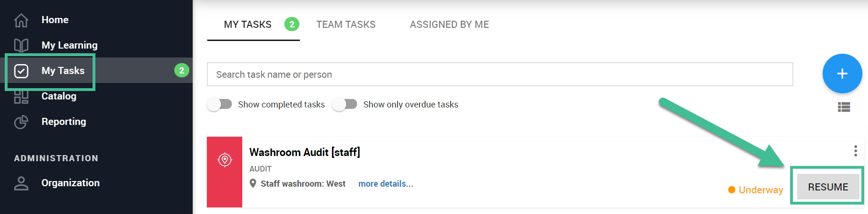
Task: Click the Organization person icon
Action: click(21, 183)
